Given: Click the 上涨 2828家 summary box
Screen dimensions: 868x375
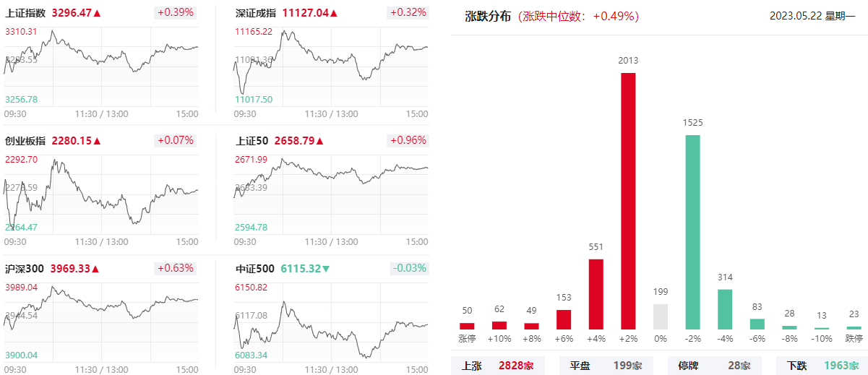Looking at the screenshot, I should click(x=499, y=366).
